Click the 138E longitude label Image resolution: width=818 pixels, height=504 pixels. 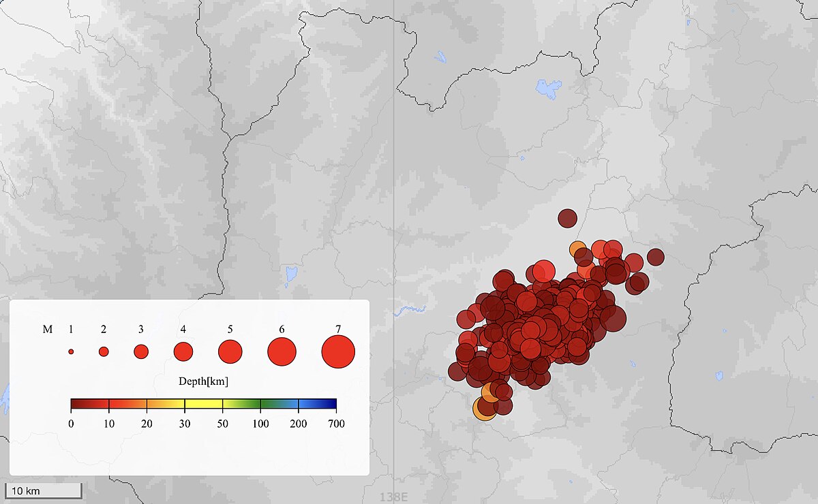(393, 498)
